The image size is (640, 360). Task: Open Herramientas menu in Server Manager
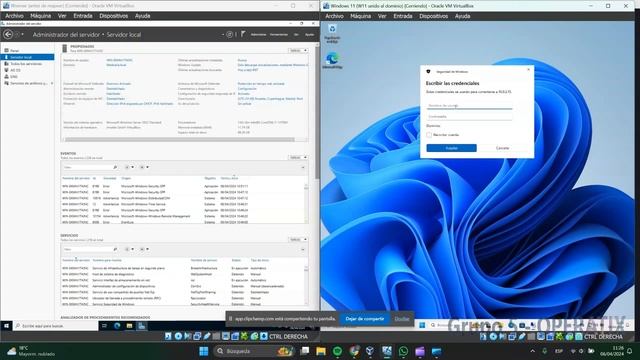(279, 35)
